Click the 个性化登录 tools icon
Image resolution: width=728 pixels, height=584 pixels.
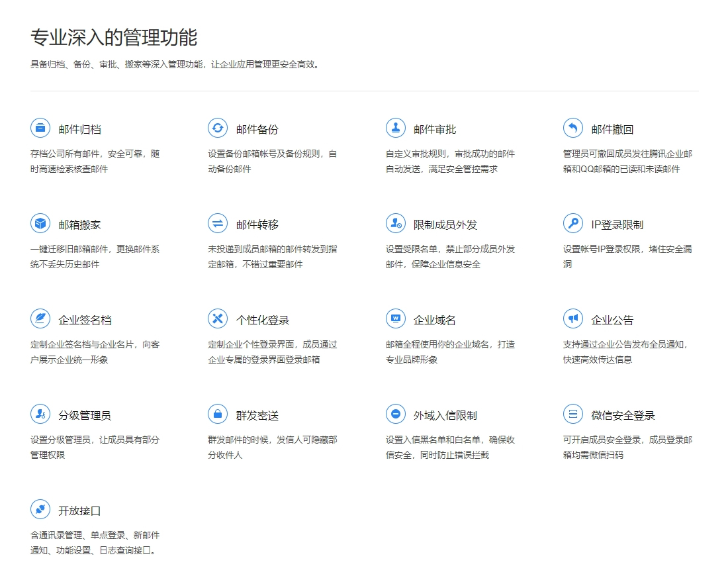(218, 318)
